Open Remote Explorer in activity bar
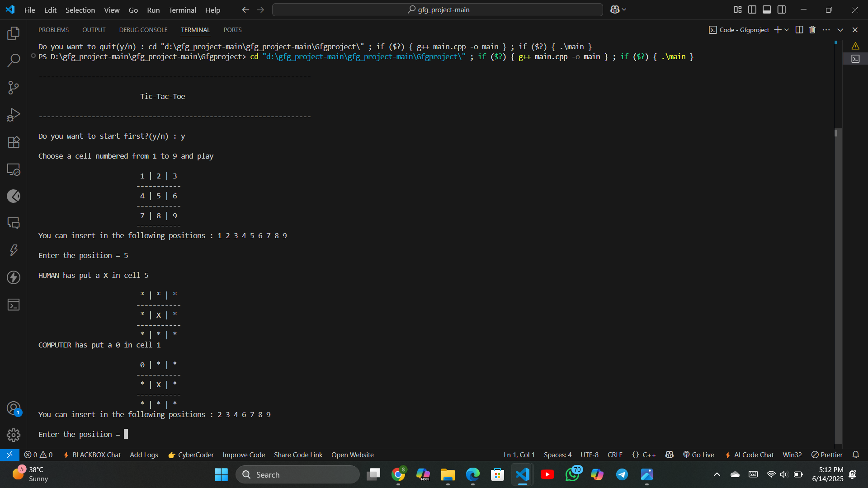The image size is (868, 488). [14, 169]
